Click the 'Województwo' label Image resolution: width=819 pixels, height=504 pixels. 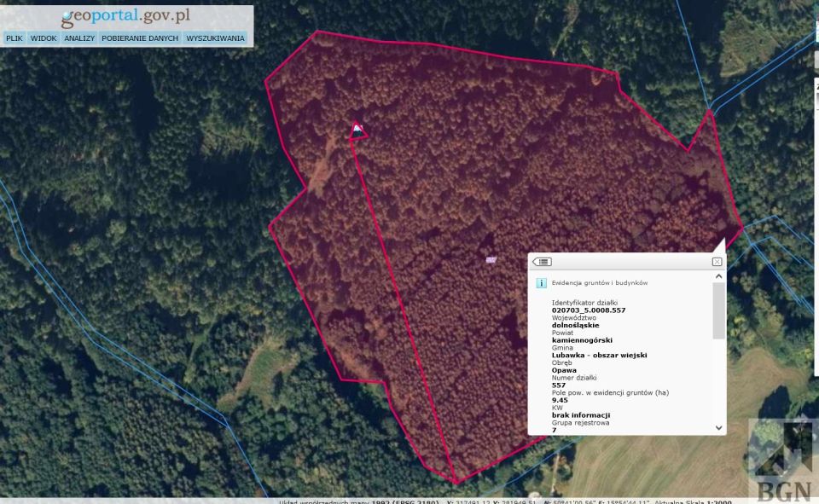pyautogui.click(x=574, y=317)
